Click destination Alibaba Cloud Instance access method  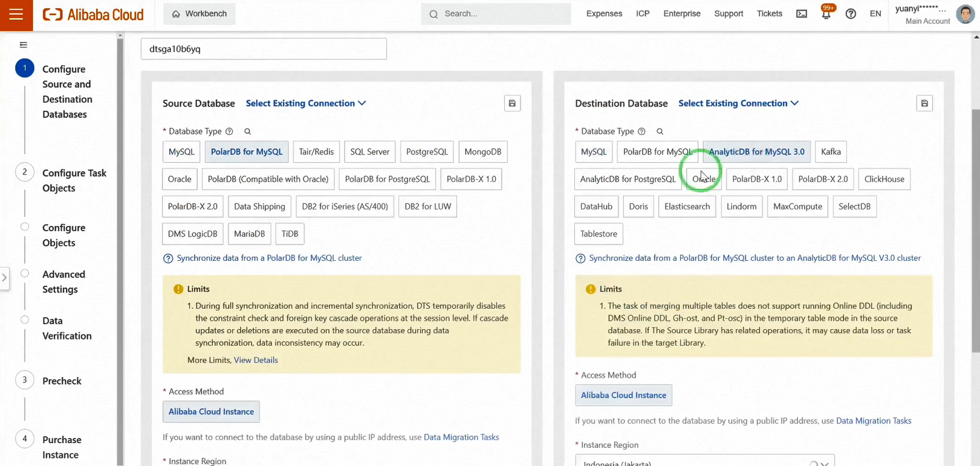pyautogui.click(x=623, y=395)
